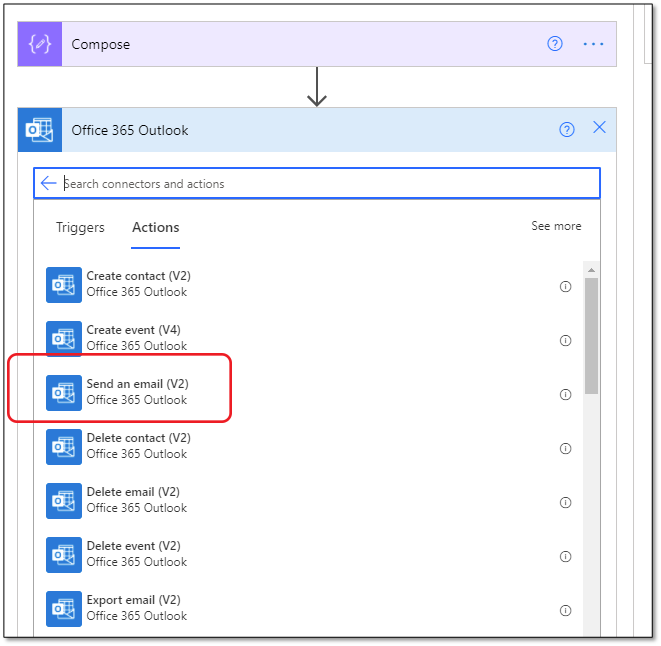Show info for Delete event (V2)

coord(565,557)
